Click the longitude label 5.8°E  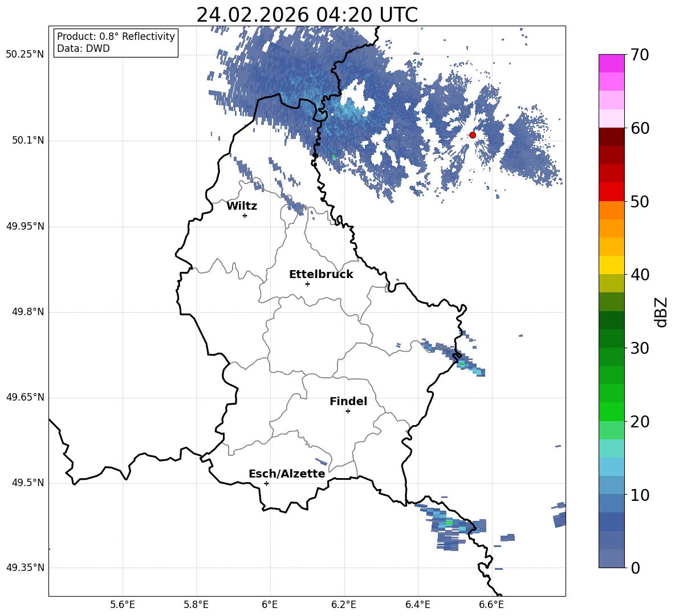[196, 605]
